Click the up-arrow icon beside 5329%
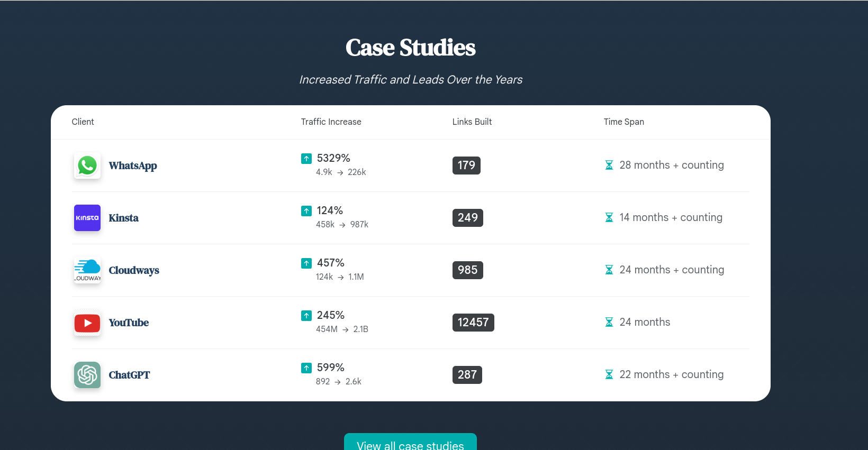Screen dimensions: 868x450 (x=306, y=158)
